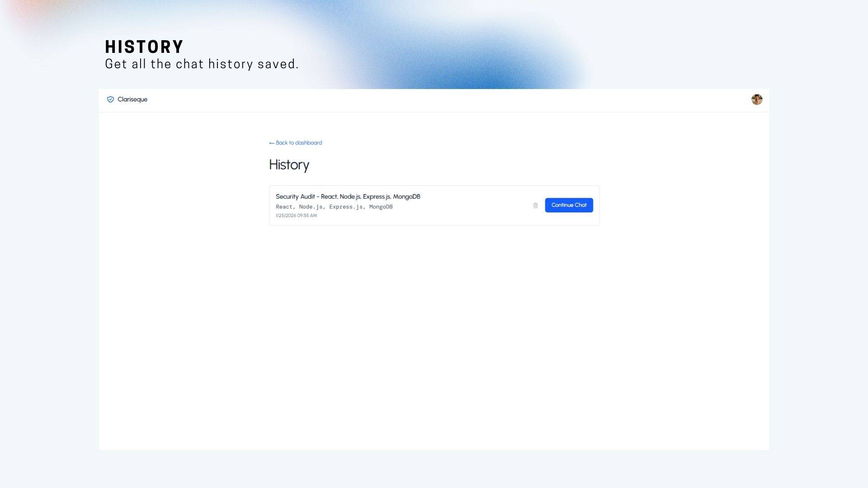Screen dimensions: 868x488
Task: Click the bold HISTORY slide title
Action: pos(144,47)
